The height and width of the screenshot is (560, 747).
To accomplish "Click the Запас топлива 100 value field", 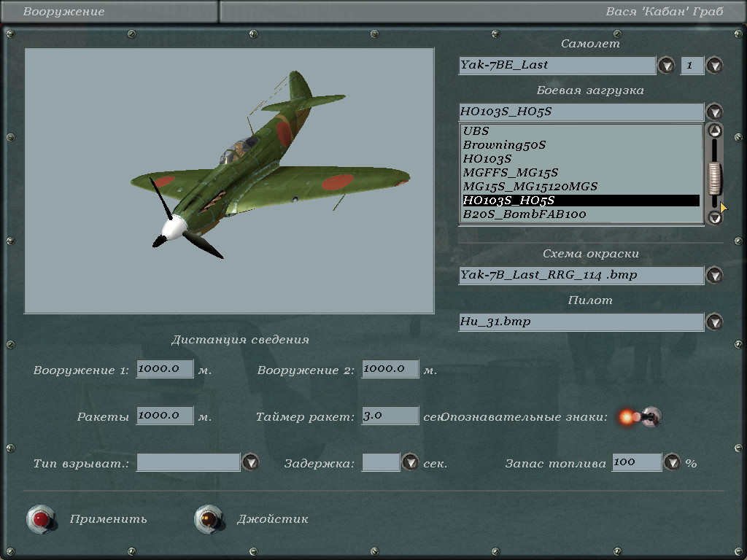I will coord(637,462).
